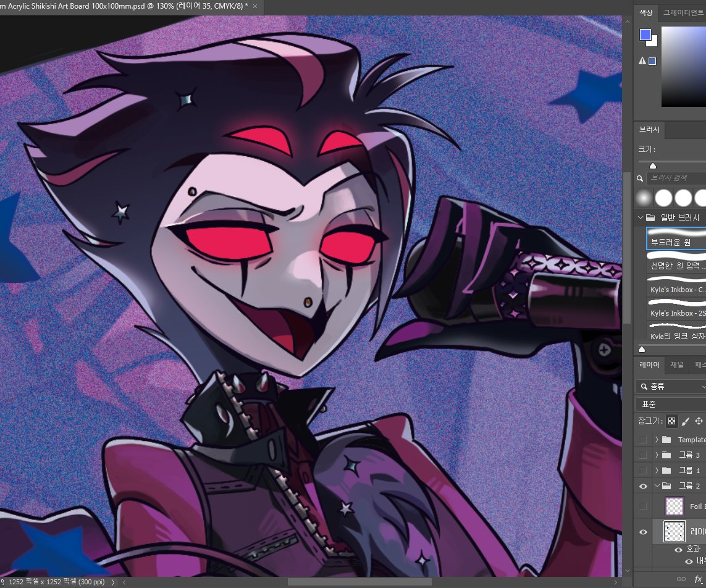Viewport: 706px width, 588px height.
Task: Show the Foil layer
Action: 643,506
